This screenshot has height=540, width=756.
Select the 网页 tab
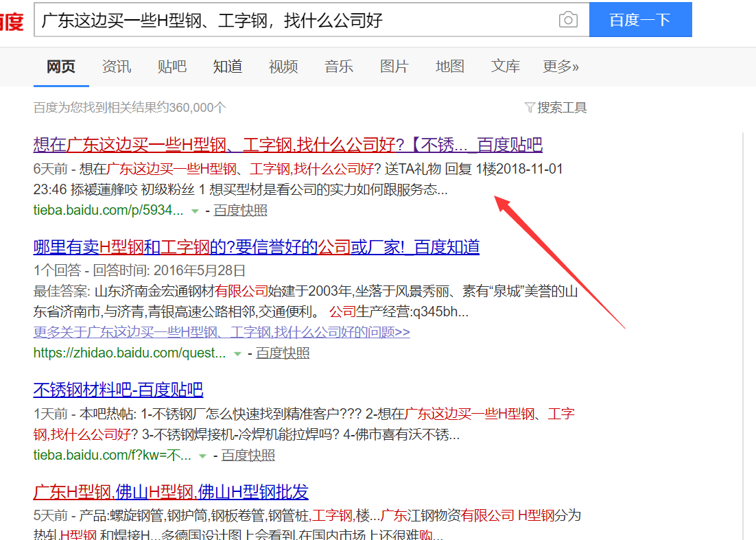click(61, 67)
